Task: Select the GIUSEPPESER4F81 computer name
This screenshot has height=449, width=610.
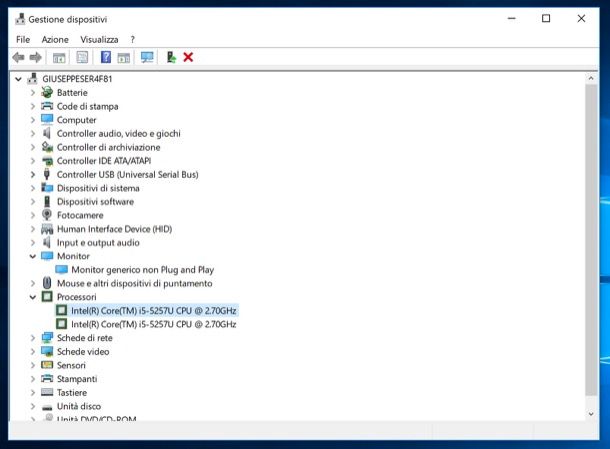Action: click(77, 79)
